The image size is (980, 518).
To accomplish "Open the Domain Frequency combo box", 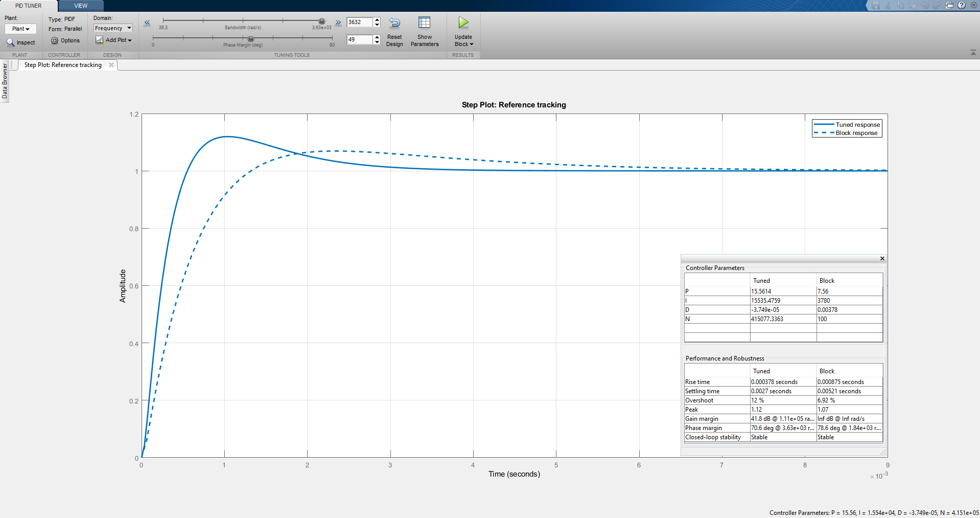I will pyautogui.click(x=113, y=28).
